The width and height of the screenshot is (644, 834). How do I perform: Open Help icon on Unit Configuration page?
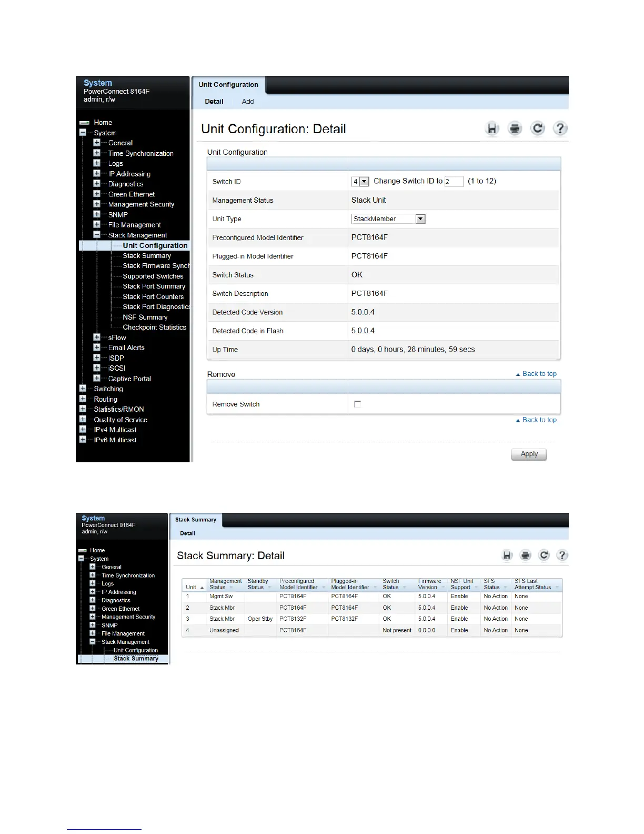click(x=560, y=128)
